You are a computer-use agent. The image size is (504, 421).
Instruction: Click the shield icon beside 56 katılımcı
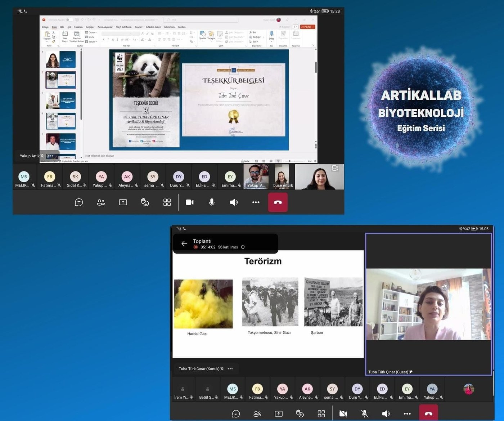(x=243, y=247)
